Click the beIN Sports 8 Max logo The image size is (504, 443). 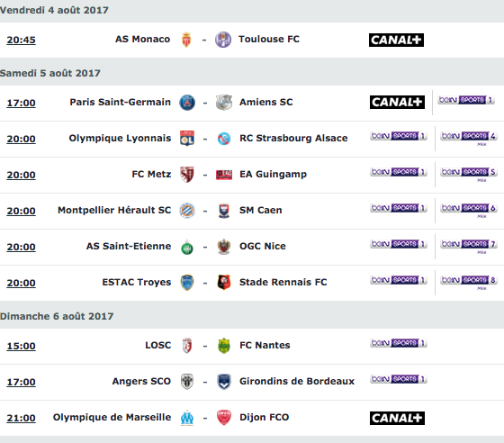[469, 282]
